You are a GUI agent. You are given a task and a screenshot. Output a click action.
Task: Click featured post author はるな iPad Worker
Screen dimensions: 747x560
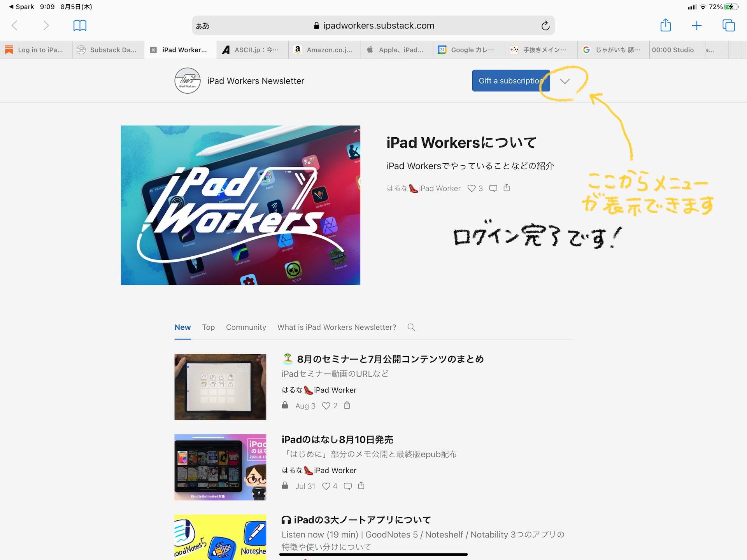click(x=423, y=188)
